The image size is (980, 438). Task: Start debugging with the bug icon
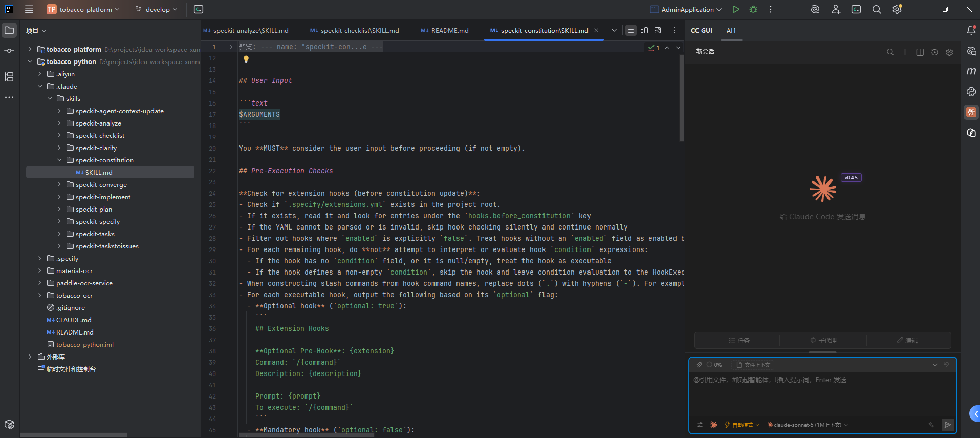(x=753, y=9)
